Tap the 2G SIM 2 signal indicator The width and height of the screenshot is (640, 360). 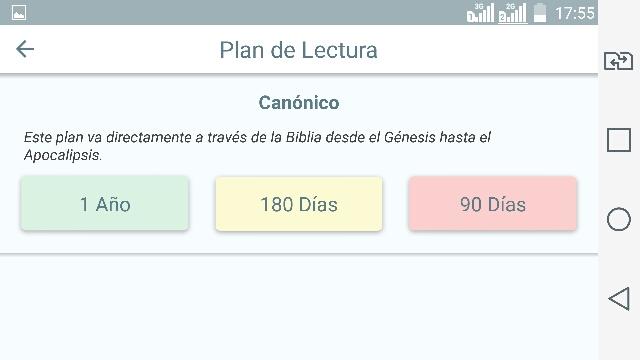click(x=512, y=13)
